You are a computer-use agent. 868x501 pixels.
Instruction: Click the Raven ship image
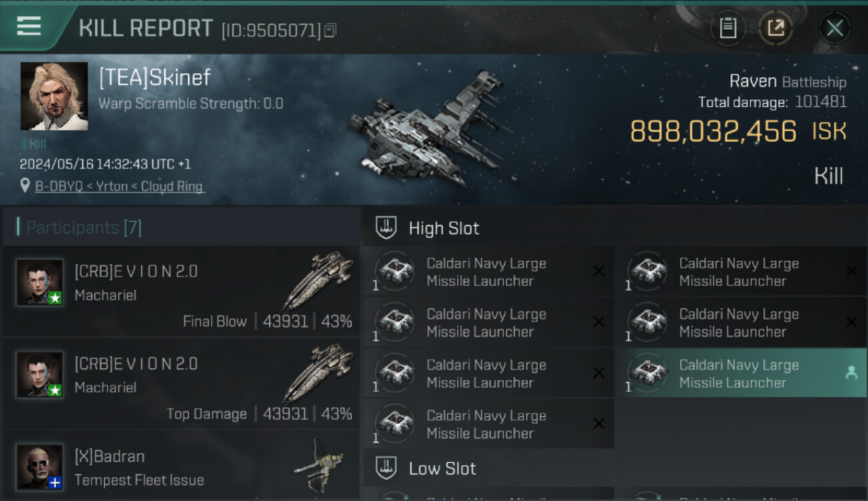[x=431, y=129]
